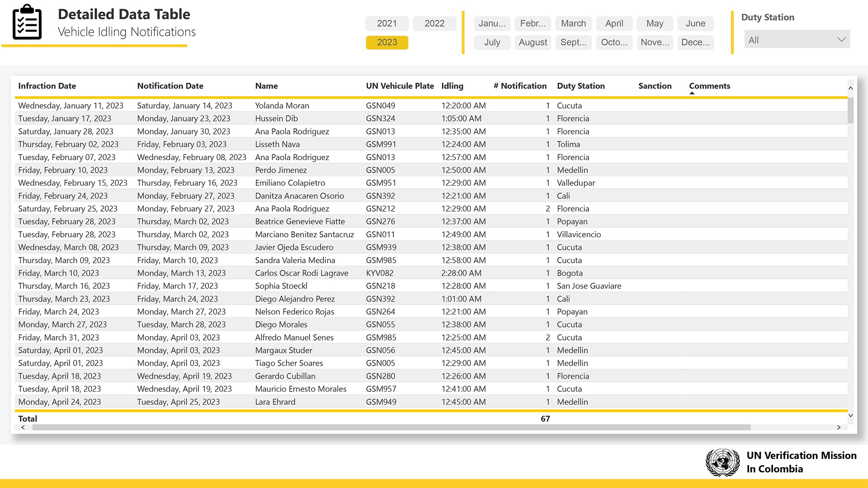This screenshot has height=488, width=868.
Task: Click Lisseth Nava in the table
Action: 277,144
